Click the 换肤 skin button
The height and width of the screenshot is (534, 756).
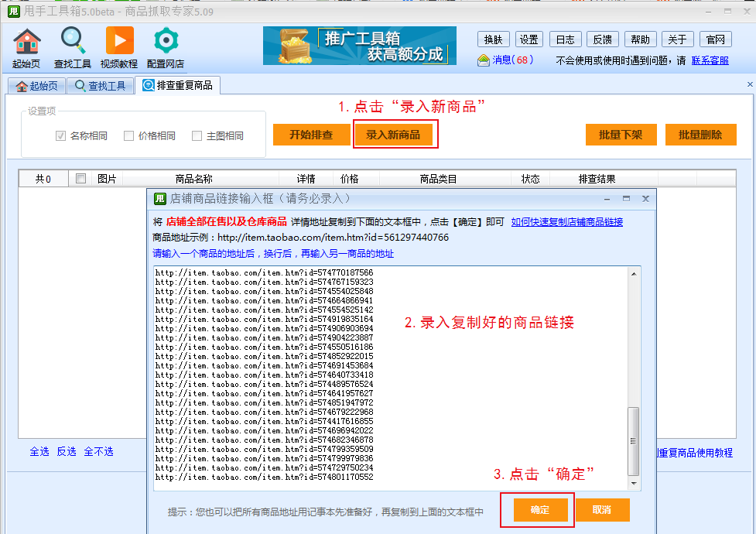click(x=493, y=39)
